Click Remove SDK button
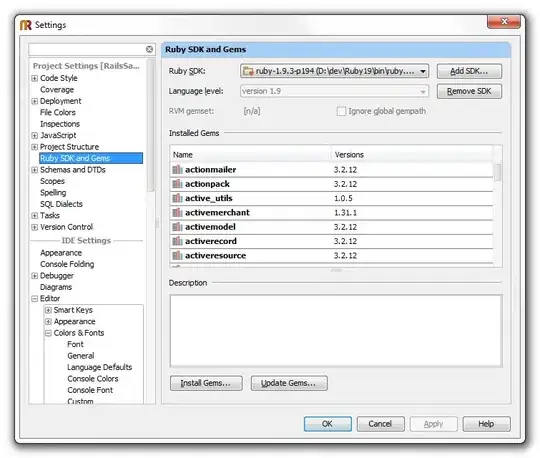This screenshot has height=458, width=540. pyautogui.click(x=469, y=91)
